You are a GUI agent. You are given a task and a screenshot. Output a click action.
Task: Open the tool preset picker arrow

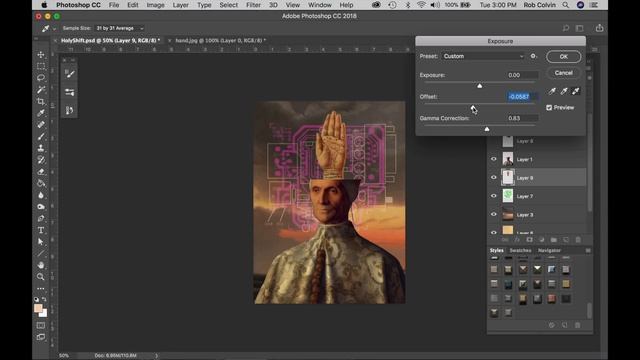pyautogui.click(x=54, y=29)
